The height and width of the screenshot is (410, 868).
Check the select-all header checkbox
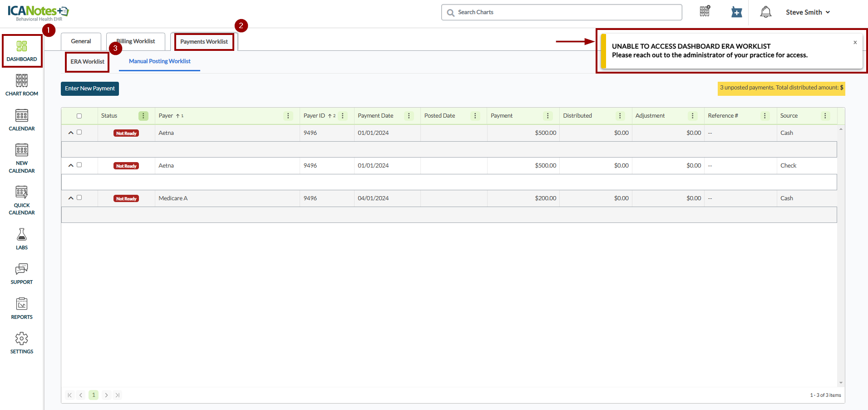tap(79, 116)
